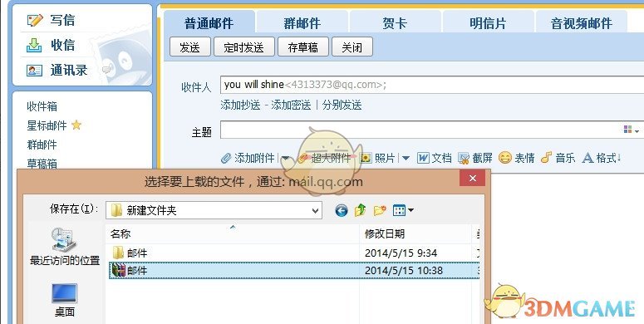This screenshot has height=324, width=644.
Task: Open 格式 text formatting options
Action: (x=602, y=158)
